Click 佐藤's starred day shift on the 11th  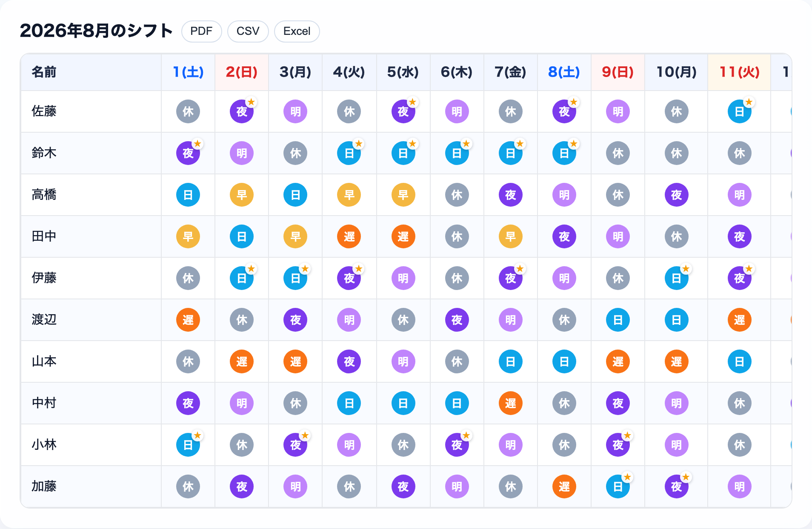(740, 111)
